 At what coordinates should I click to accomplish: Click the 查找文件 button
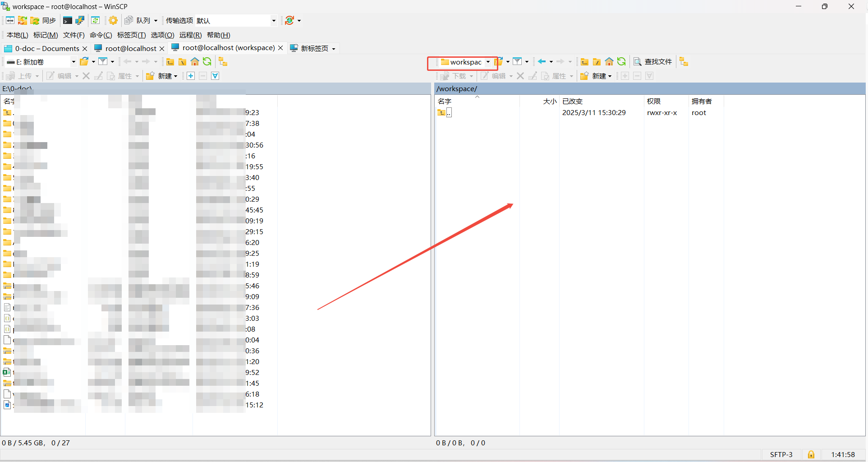click(x=653, y=62)
